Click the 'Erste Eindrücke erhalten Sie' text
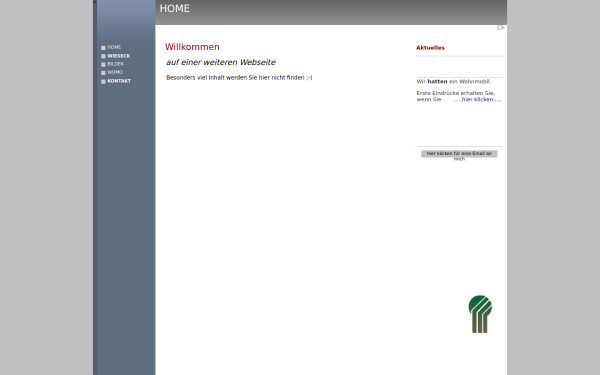 [x=456, y=93]
